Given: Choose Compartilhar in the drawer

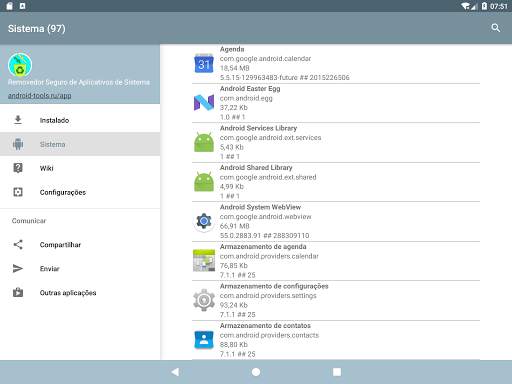Looking at the screenshot, I should [x=80, y=245].
